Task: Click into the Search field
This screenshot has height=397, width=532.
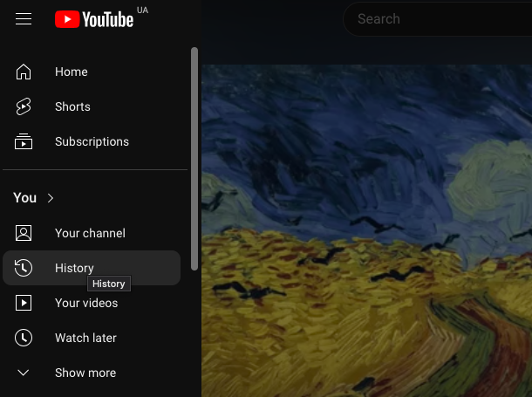Action: pos(438,19)
